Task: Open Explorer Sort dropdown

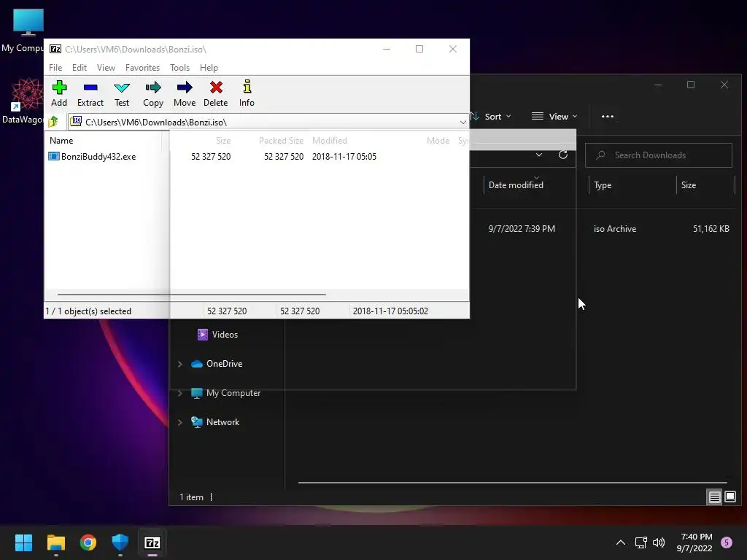Action: [x=491, y=116]
